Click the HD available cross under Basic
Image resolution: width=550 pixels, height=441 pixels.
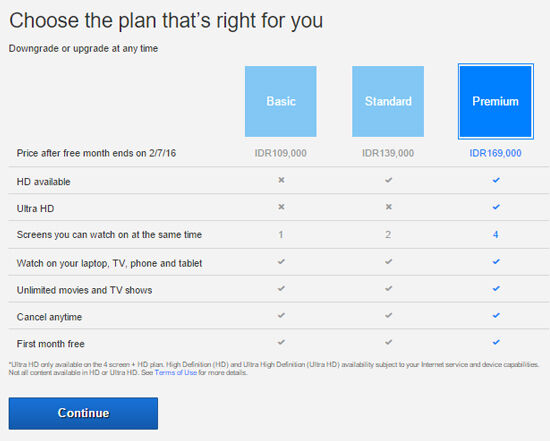(281, 180)
